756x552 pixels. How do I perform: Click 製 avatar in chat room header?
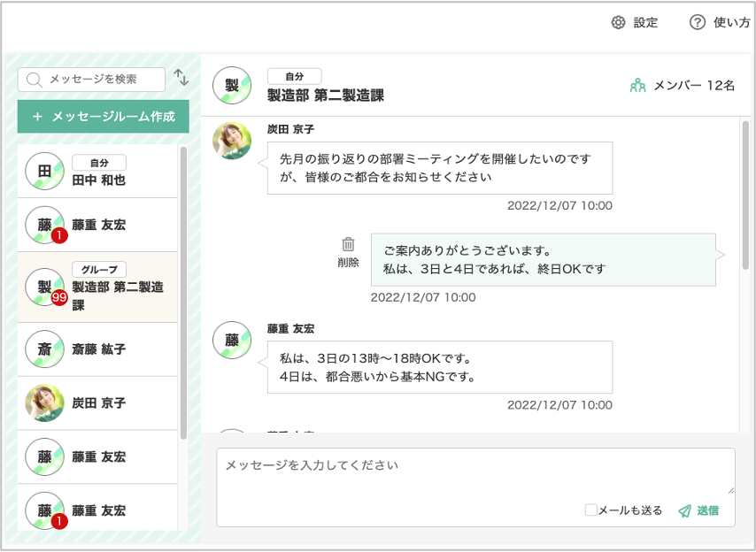tap(232, 86)
